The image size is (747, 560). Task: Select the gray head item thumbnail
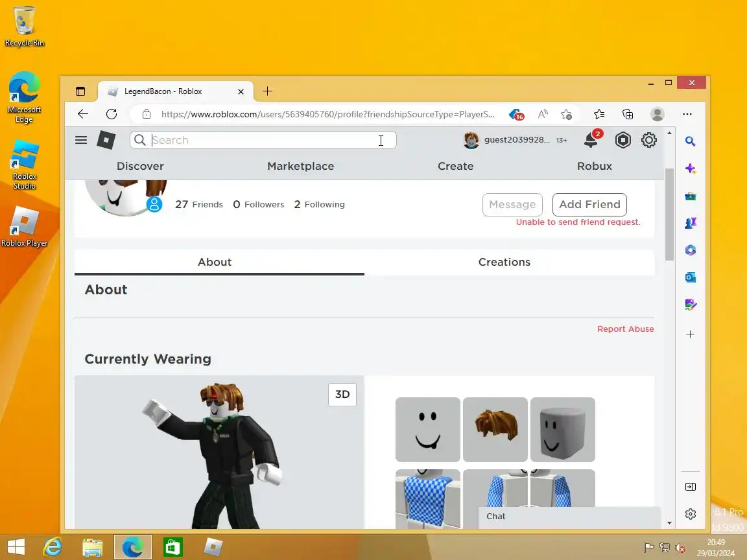pos(563,430)
